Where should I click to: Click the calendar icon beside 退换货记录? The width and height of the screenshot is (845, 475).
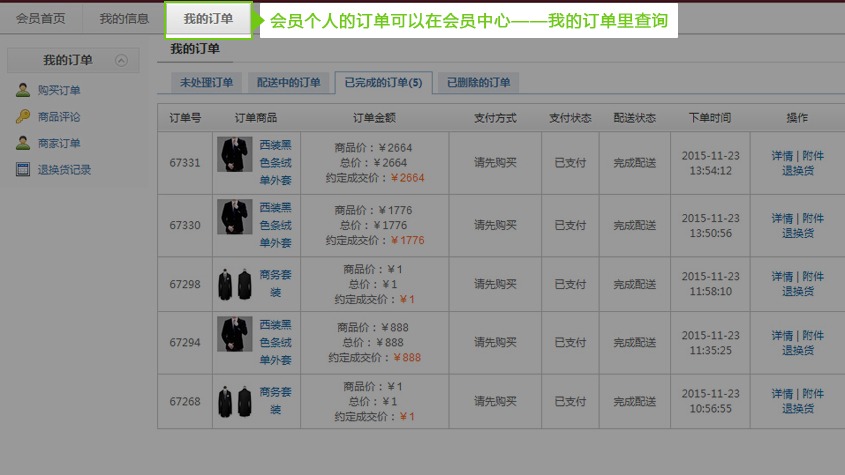[x=23, y=169]
